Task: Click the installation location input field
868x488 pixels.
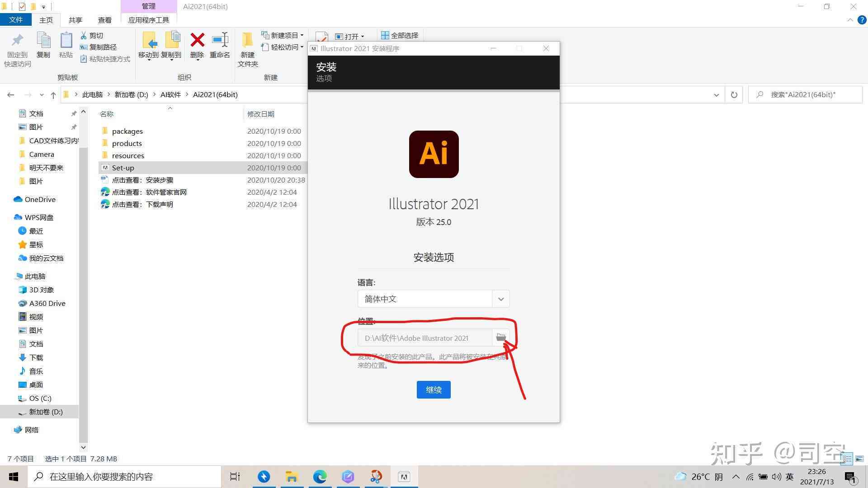Action: 426,338
